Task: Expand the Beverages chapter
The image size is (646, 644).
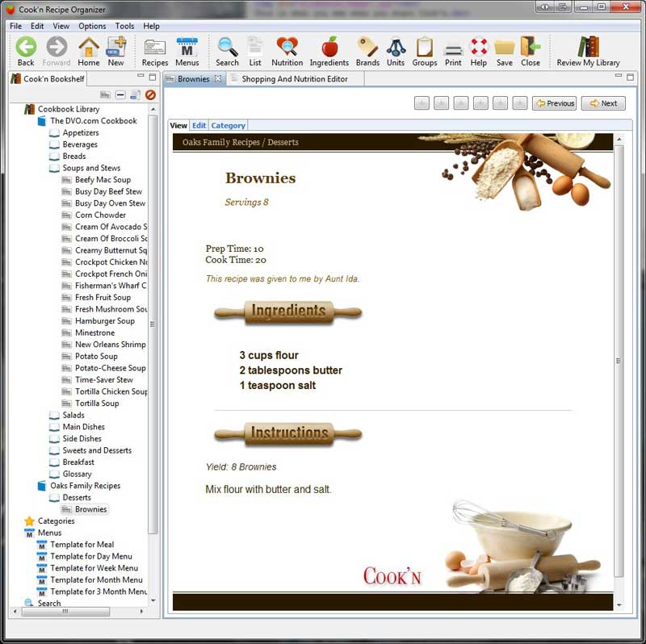Action: click(73, 144)
